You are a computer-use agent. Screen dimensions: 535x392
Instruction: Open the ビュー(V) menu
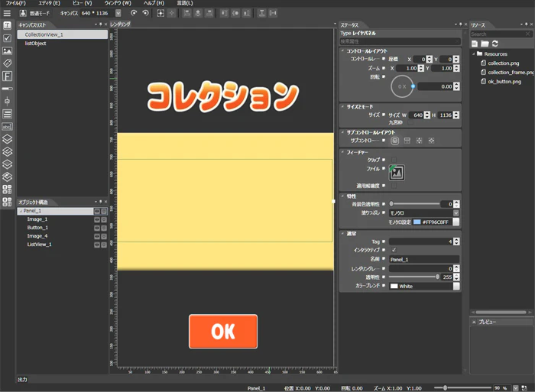click(x=83, y=3)
